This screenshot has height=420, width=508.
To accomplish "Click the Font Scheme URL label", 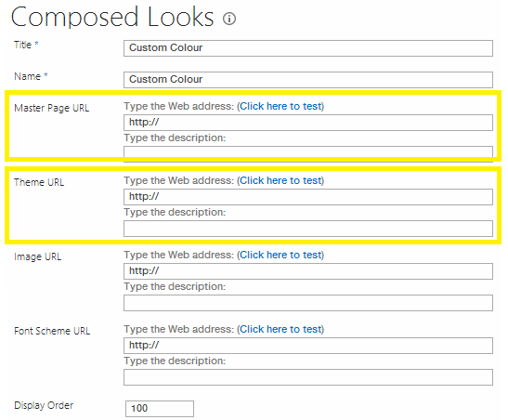I will pyautogui.click(x=52, y=331).
